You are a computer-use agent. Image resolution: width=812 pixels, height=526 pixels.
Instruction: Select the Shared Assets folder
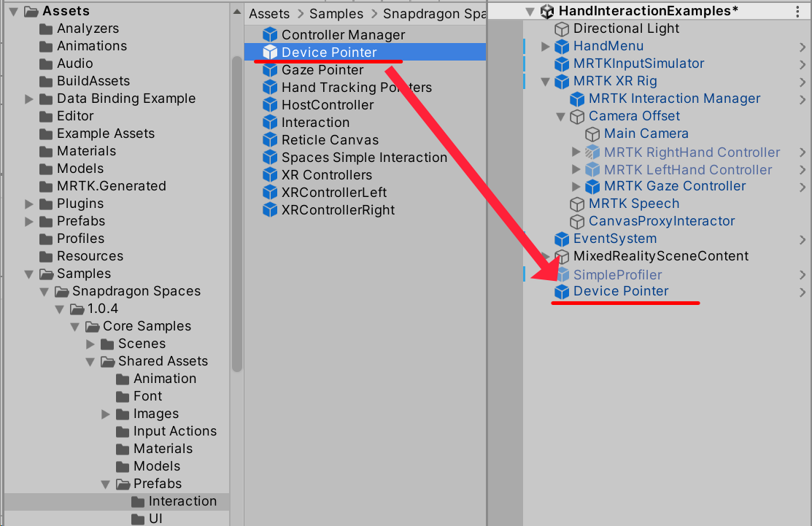point(163,361)
